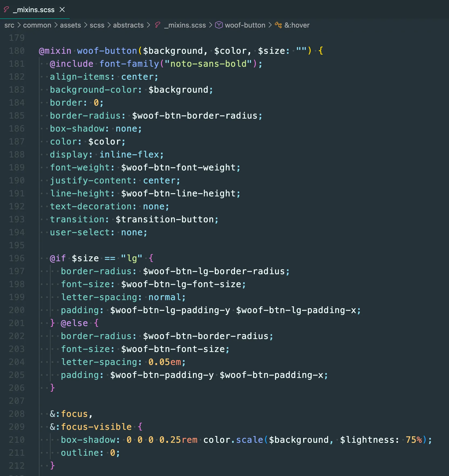The height and width of the screenshot is (476, 449).
Task: Close the _mixins.scss editor tab
Action: point(62,10)
